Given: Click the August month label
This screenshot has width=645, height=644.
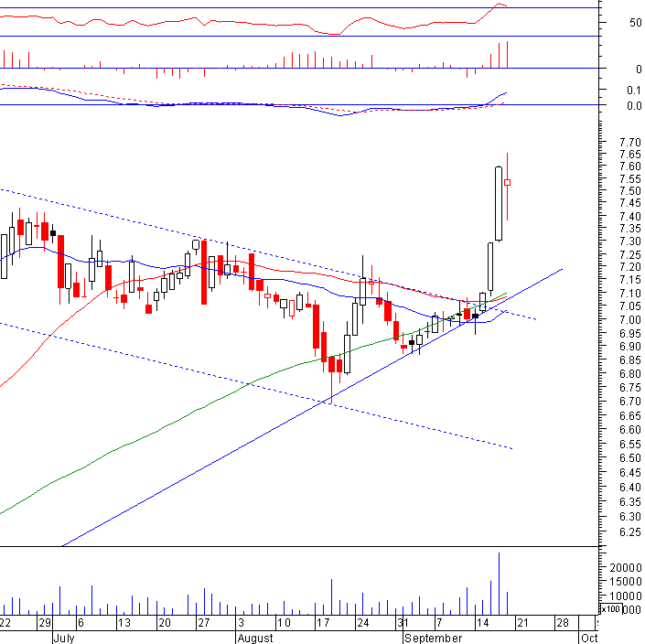Looking at the screenshot, I should [x=255, y=639].
